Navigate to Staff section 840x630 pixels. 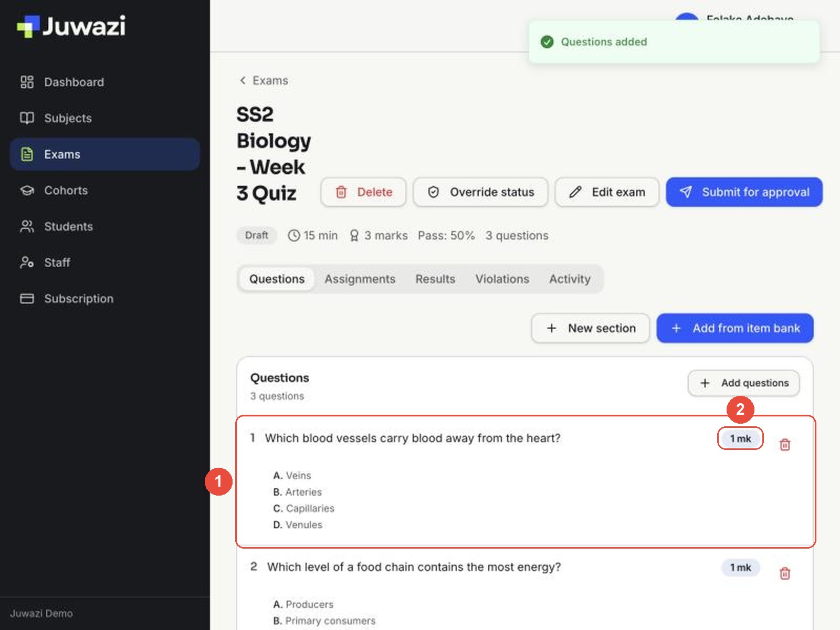click(105, 262)
